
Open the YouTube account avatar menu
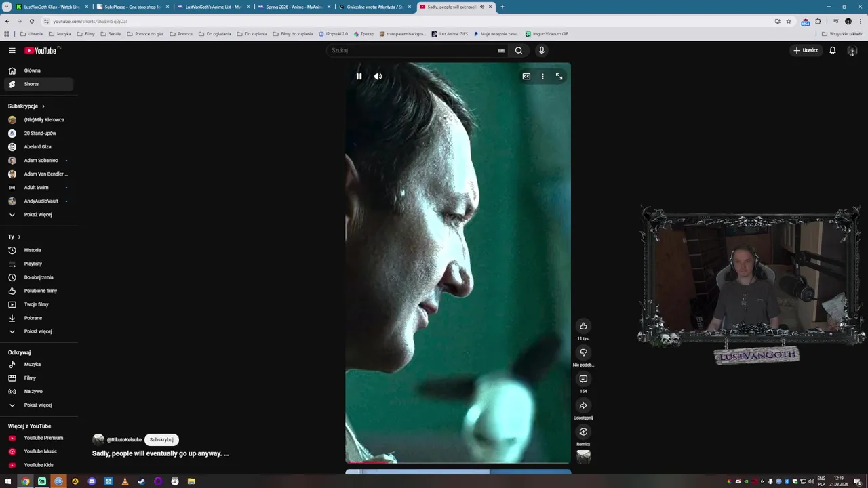point(852,50)
